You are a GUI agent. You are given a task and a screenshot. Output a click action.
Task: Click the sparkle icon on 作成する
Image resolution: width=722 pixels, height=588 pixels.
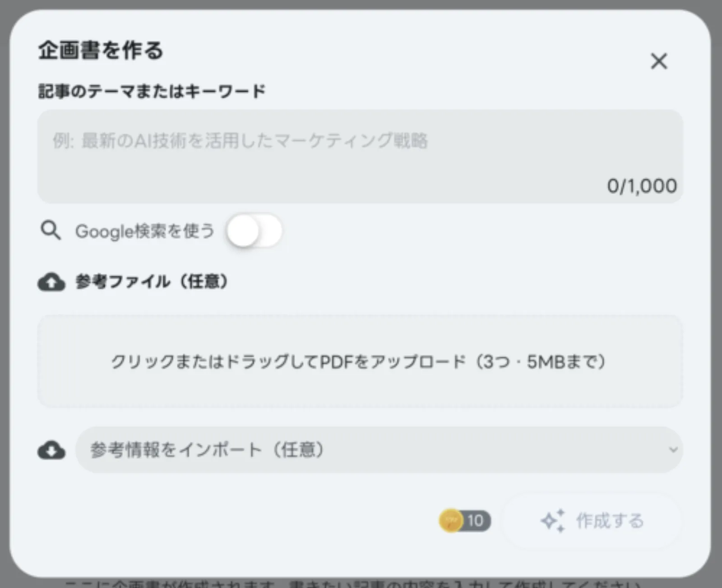(x=553, y=521)
